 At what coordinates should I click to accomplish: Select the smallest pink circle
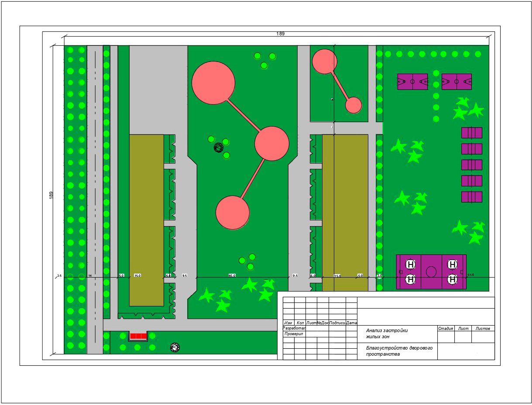coord(354,105)
